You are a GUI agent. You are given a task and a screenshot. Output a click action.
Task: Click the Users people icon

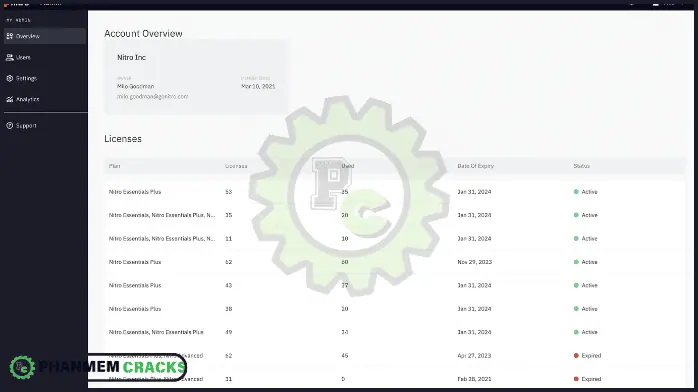coord(9,57)
